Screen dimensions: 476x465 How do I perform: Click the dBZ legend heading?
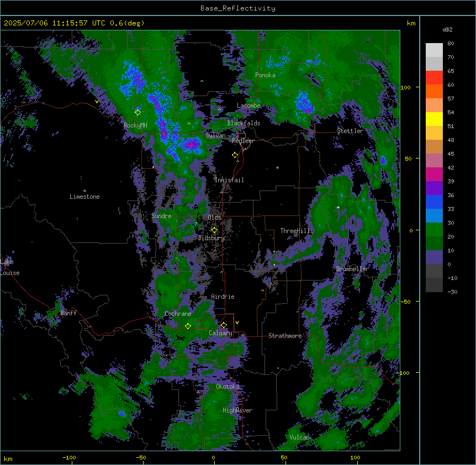447,29
